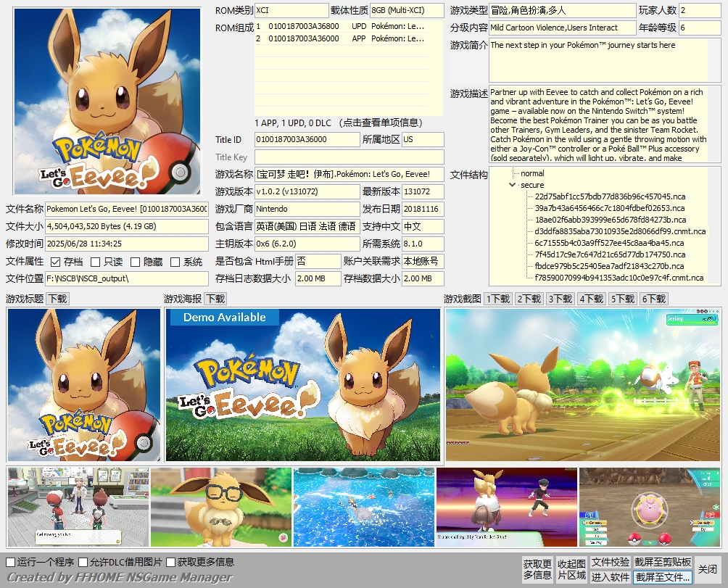Enable 获取更多信息 checkbox
This screenshot has width=728, height=588.
point(170,562)
